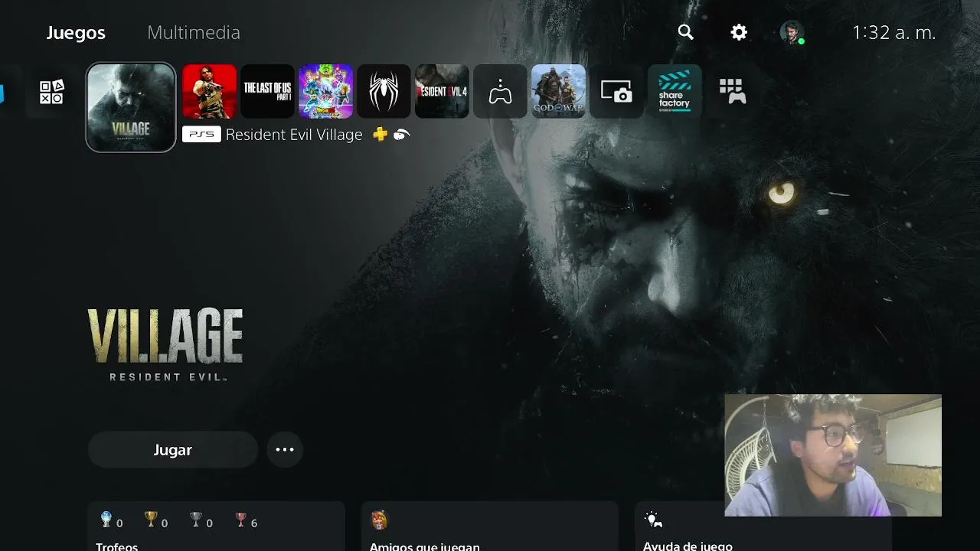Switch to the Juegos tab
Screen dimensions: 980x551
(76, 33)
